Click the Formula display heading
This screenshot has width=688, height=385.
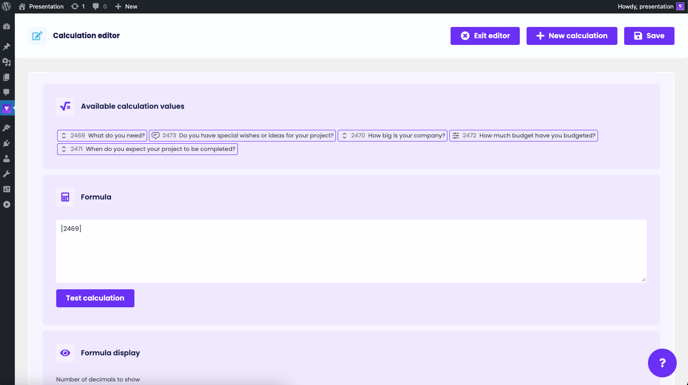pos(110,353)
